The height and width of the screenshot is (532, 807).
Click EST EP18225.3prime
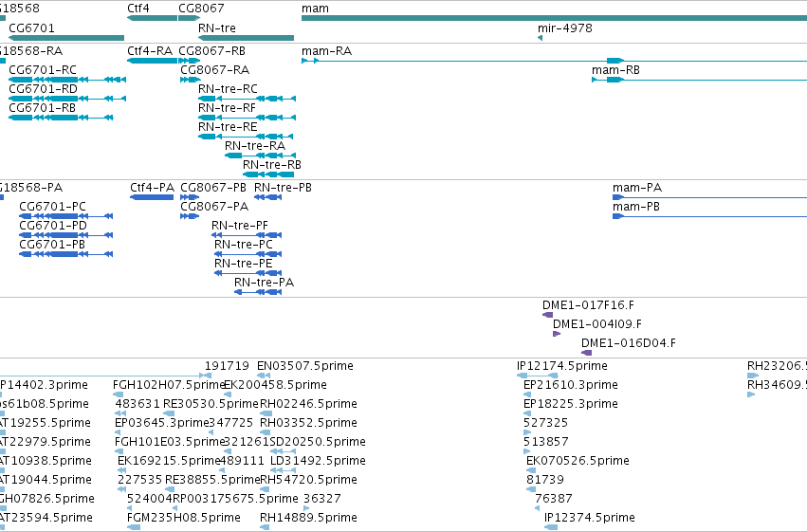click(x=570, y=404)
